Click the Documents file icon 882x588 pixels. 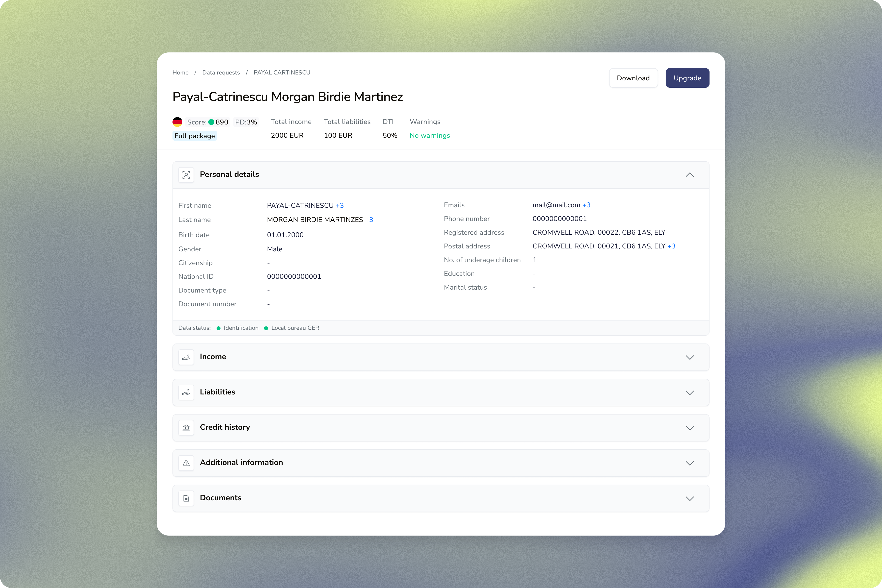tap(186, 498)
